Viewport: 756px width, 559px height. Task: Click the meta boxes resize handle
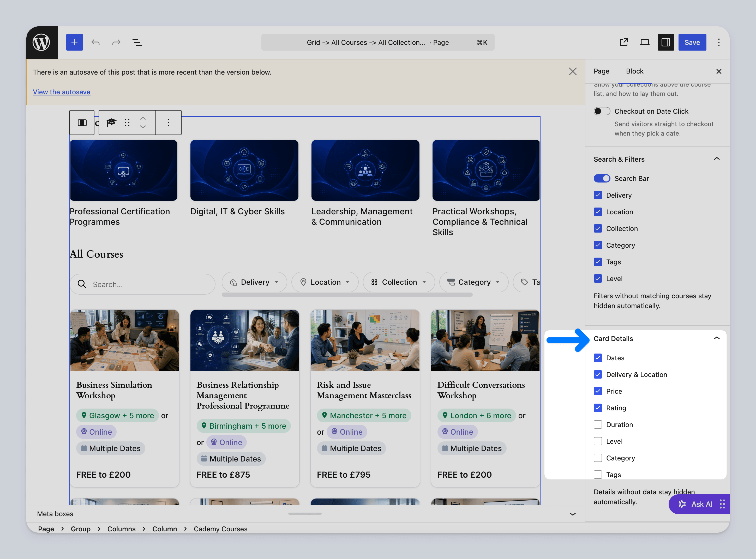(x=305, y=513)
